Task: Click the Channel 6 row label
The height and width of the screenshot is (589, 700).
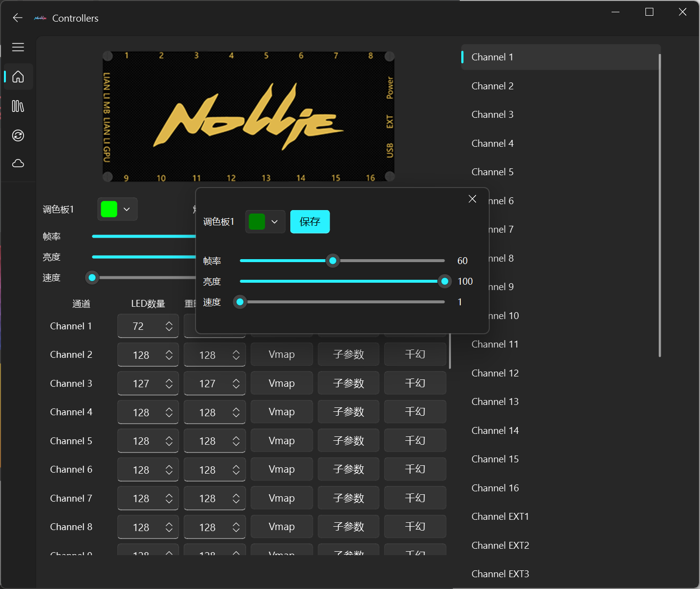Action: [71, 470]
